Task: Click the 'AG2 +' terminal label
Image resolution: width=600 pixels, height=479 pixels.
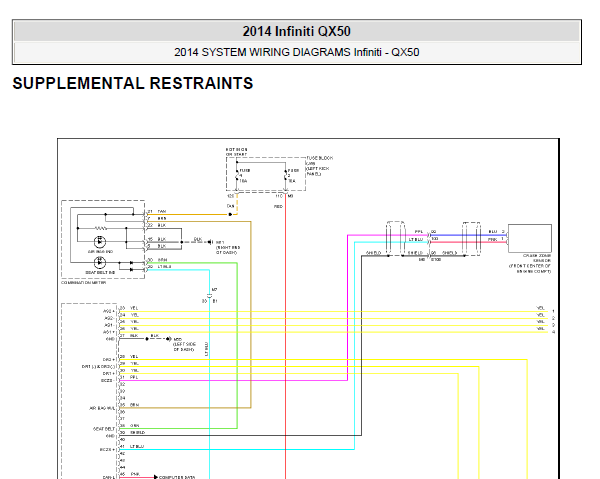Action: point(109,311)
